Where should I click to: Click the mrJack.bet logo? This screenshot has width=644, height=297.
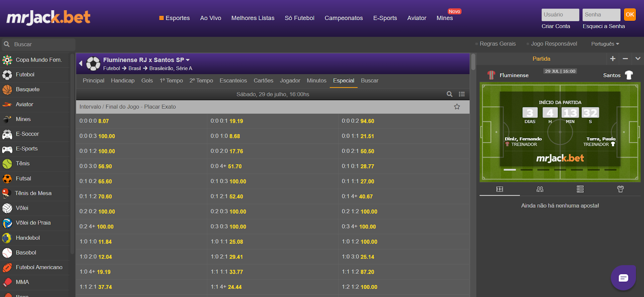click(48, 17)
